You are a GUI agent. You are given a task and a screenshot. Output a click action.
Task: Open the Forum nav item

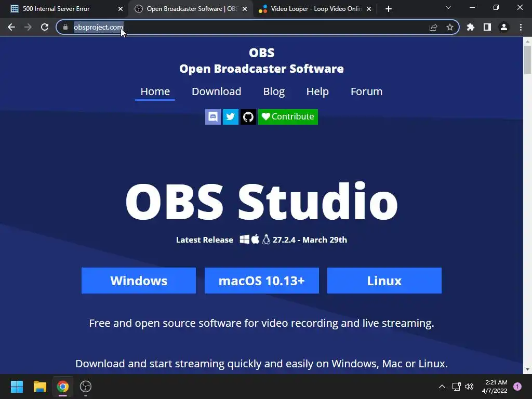[x=366, y=91]
